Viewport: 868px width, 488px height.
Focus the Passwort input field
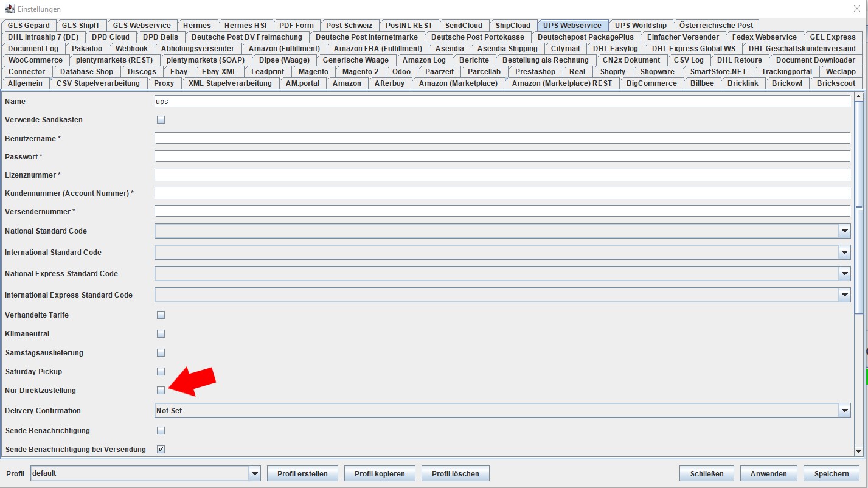tap(502, 156)
